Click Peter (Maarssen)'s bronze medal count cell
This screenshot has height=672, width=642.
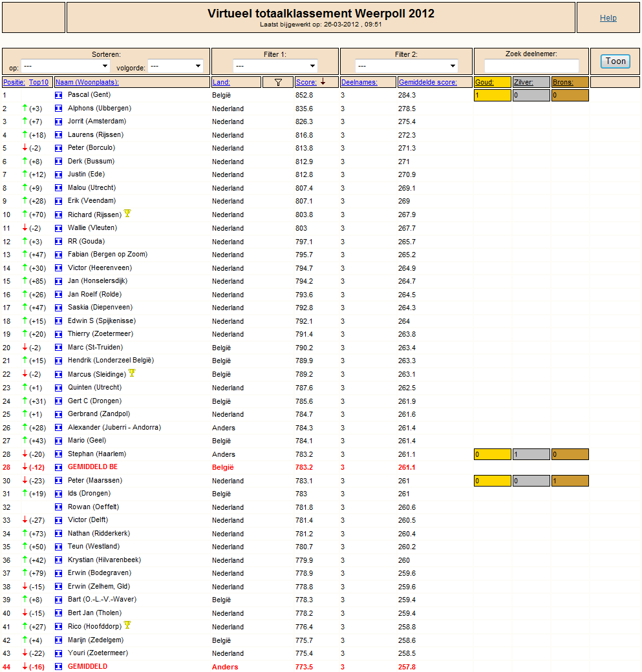tap(570, 481)
